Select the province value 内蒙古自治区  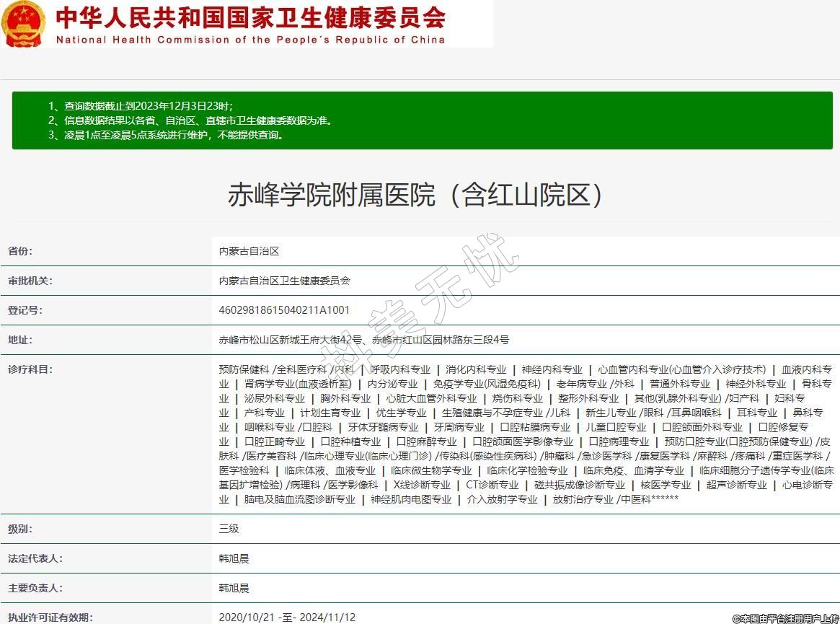point(249,251)
